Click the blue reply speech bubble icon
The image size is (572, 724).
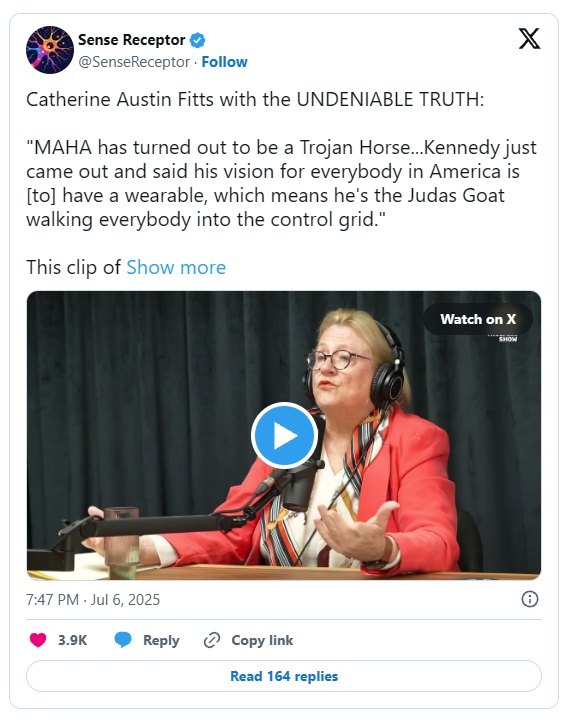click(x=123, y=640)
